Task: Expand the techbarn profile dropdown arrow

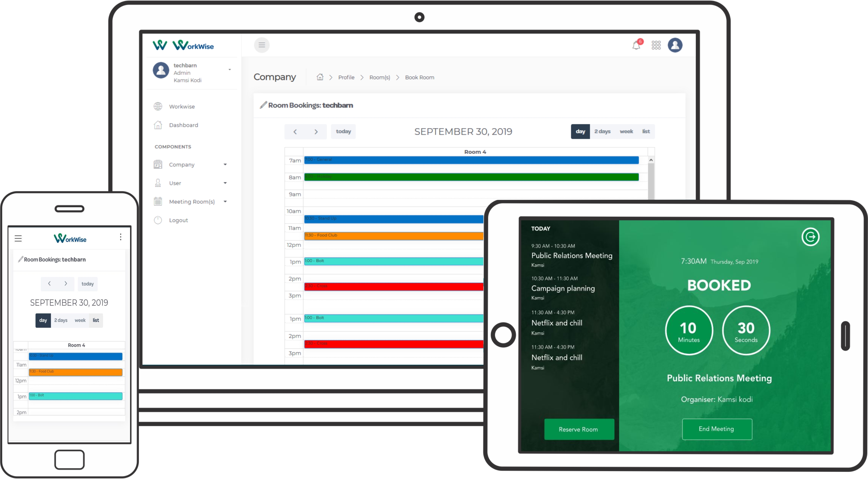Action: [229, 70]
